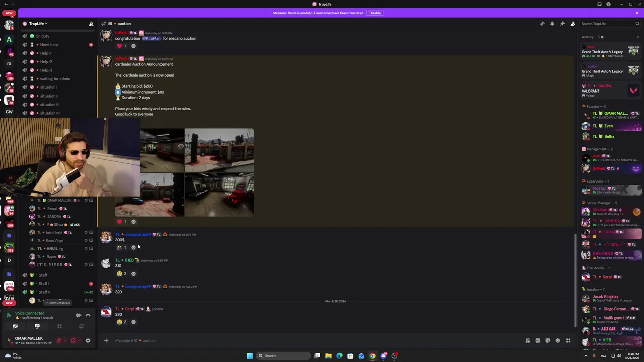Image resolution: width=644 pixels, height=362 pixels.
Task: Open the soundboard icon in voice panel
Action: click(x=82, y=327)
